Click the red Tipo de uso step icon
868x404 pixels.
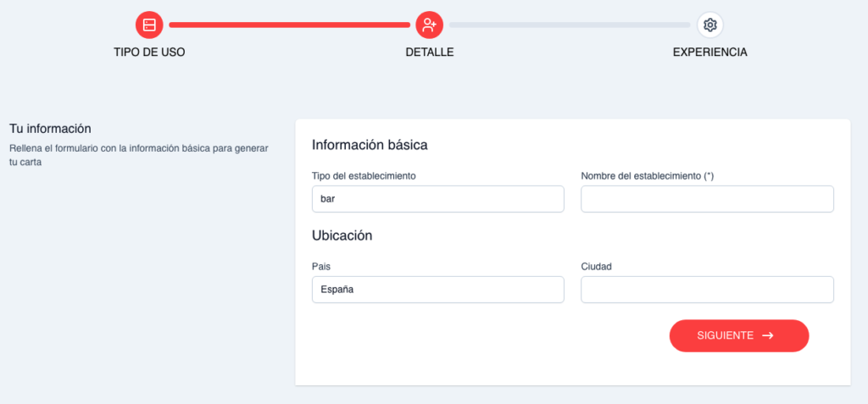pyautogui.click(x=149, y=25)
